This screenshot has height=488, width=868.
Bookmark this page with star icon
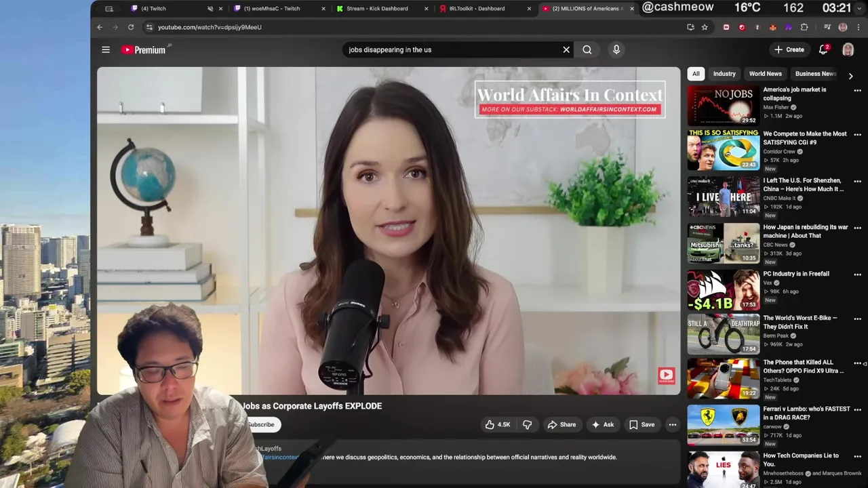705,27
